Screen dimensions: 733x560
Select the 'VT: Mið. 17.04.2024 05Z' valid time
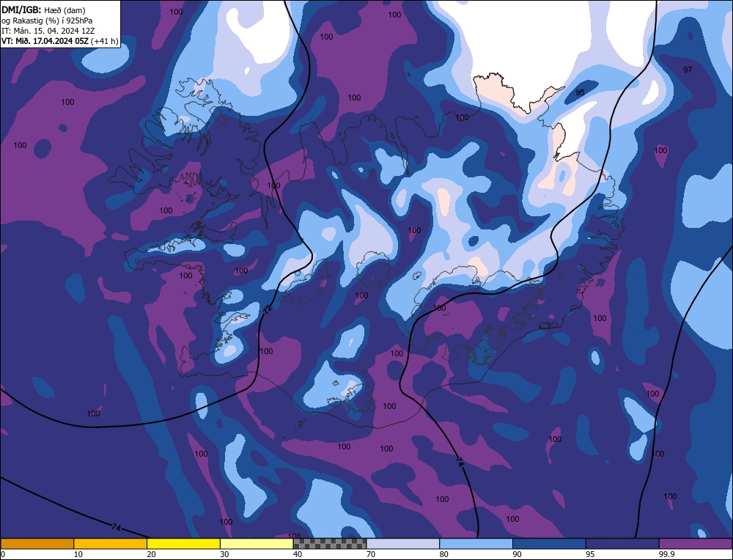[x=45, y=40]
